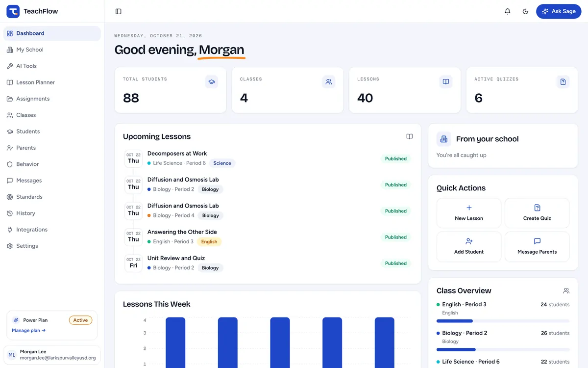Open Diffusion and Osmosis Lab for Period 2
The width and height of the screenshot is (588, 368).
click(x=183, y=180)
